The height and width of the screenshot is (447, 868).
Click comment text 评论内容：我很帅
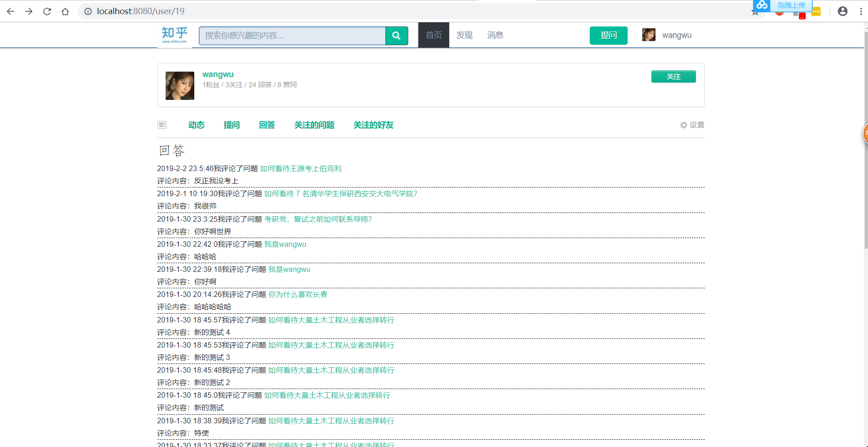187,206
